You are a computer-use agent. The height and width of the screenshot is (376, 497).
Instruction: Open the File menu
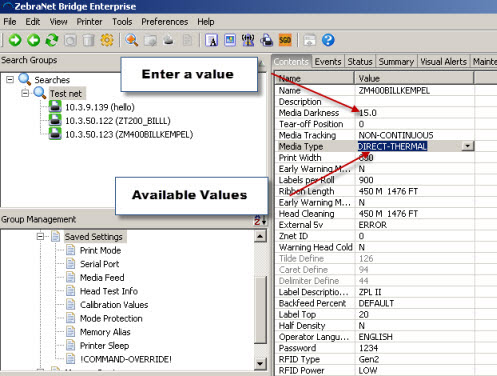(x=10, y=22)
